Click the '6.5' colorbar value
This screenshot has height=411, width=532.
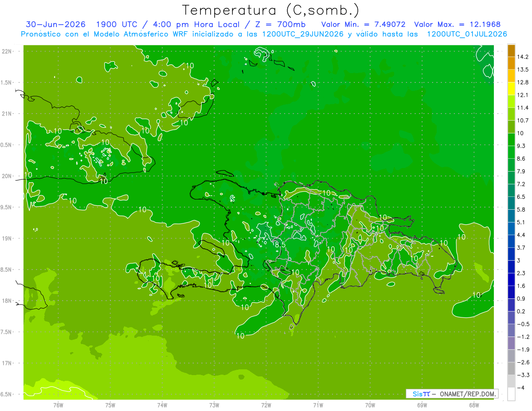click(x=521, y=197)
